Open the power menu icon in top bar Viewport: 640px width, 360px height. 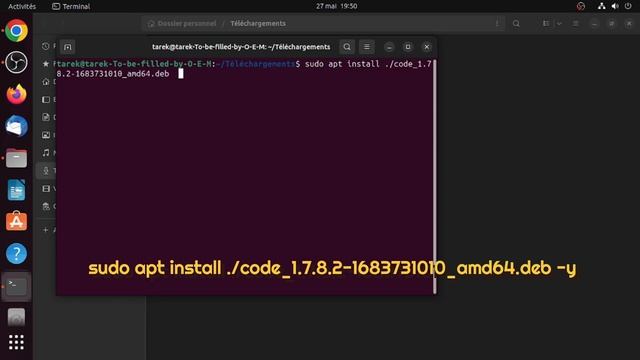tap(628, 6)
